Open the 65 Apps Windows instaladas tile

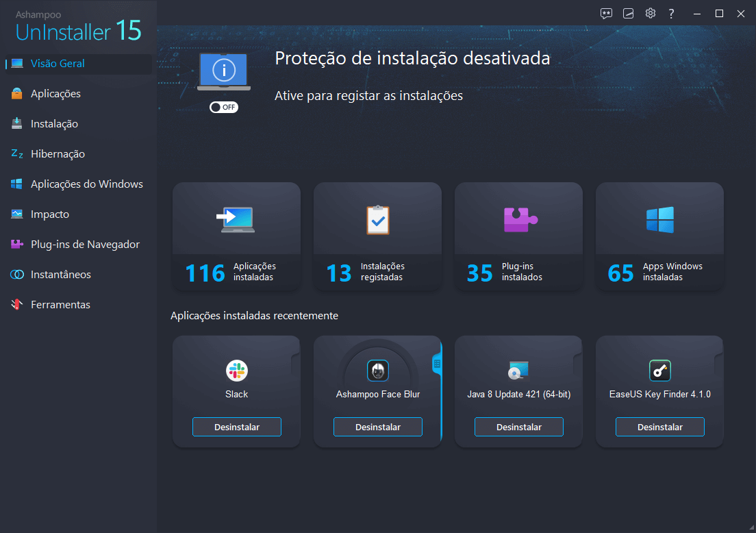pos(659,236)
